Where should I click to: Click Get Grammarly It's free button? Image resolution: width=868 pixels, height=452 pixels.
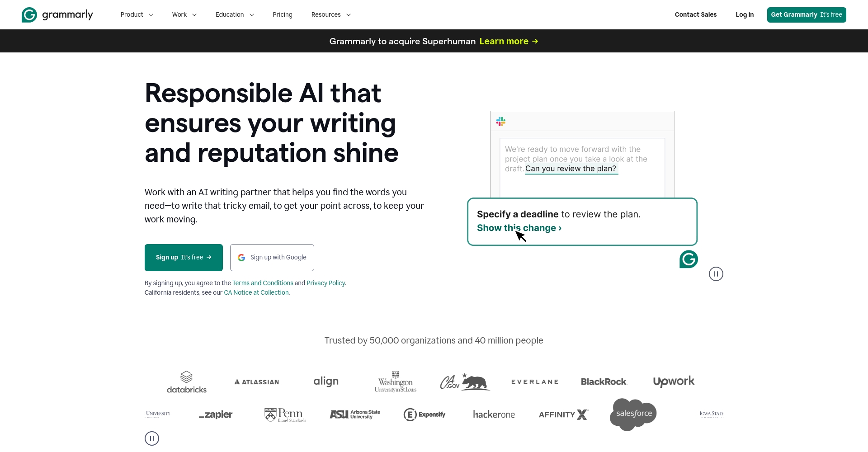[x=807, y=14]
